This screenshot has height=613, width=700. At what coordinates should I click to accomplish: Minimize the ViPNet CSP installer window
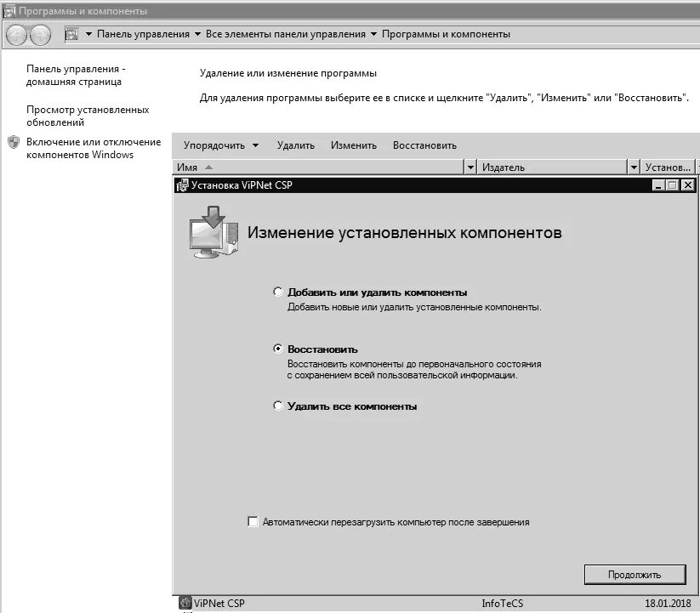click(658, 185)
